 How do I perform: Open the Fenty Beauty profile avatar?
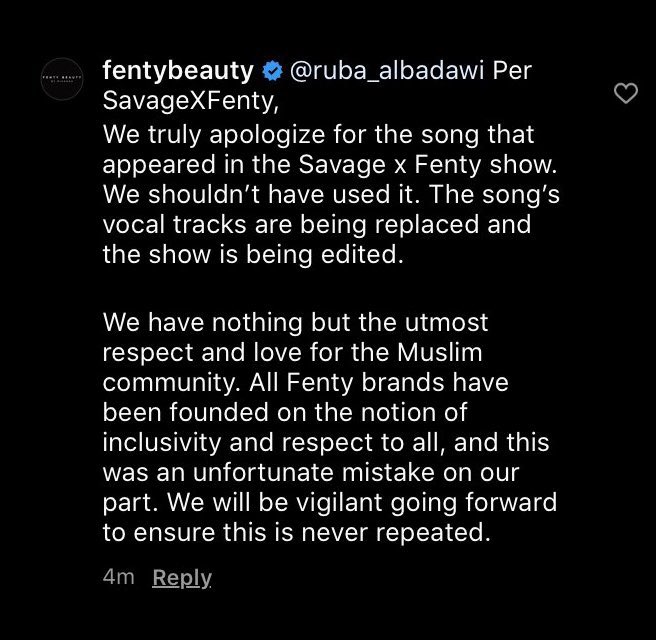tap(62, 79)
